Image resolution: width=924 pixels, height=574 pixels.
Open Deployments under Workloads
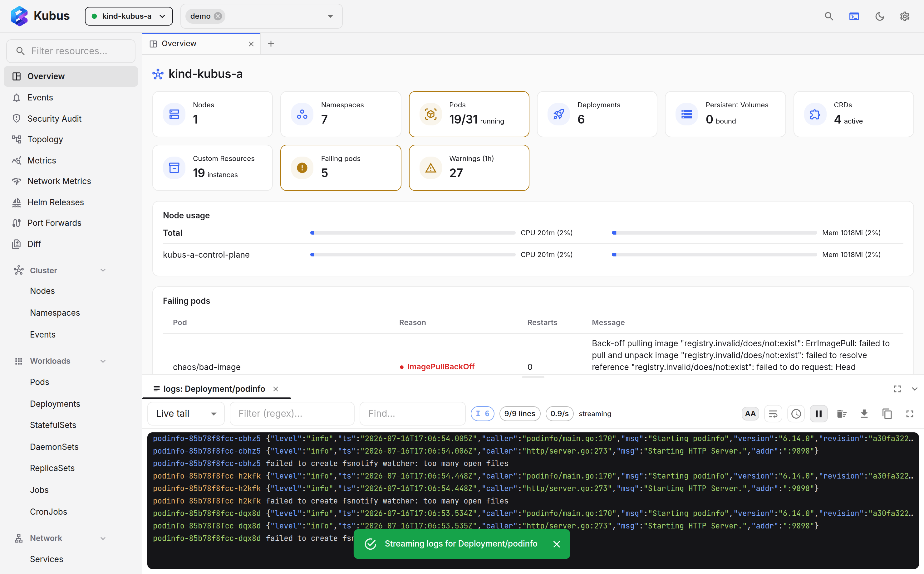(x=55, y=404)
